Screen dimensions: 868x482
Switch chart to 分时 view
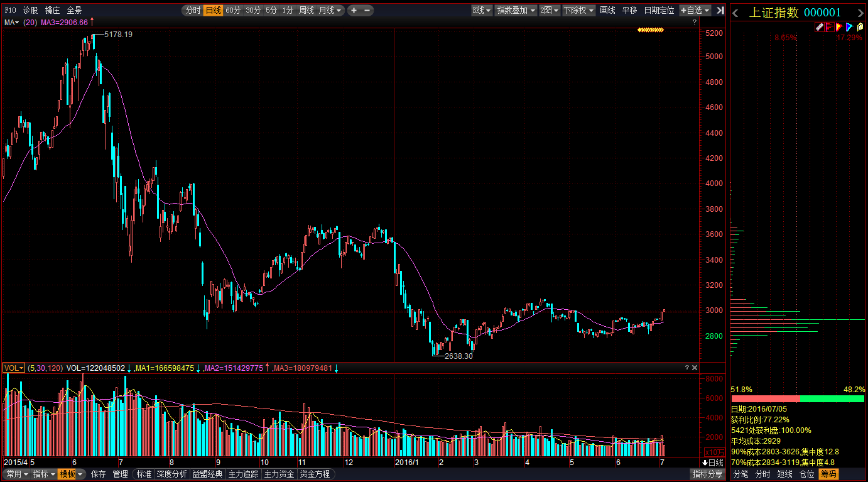coord(193,10)
